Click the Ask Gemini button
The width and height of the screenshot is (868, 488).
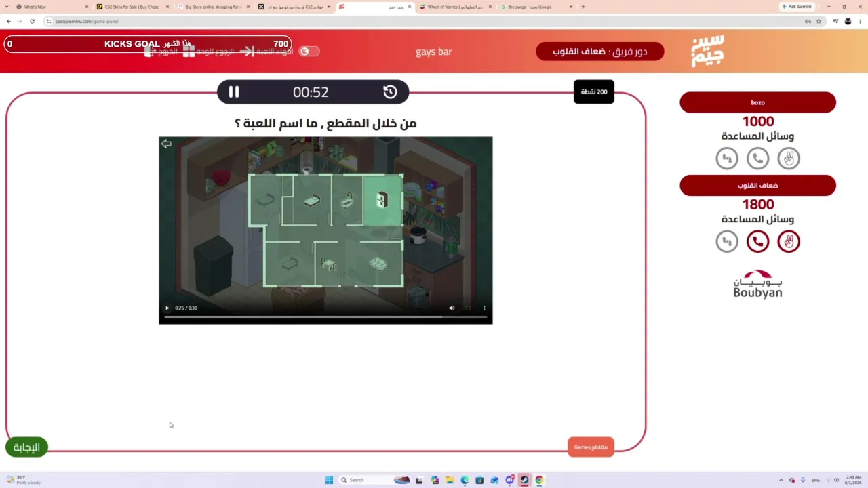797,7
